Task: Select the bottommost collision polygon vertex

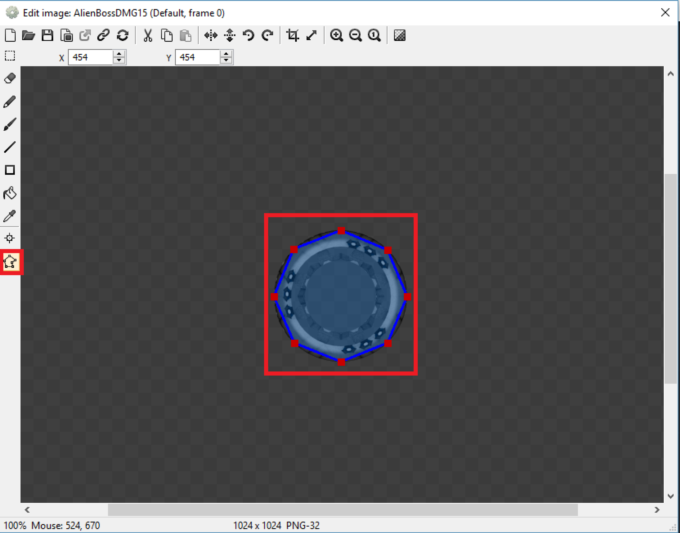Action: point(341,362)
